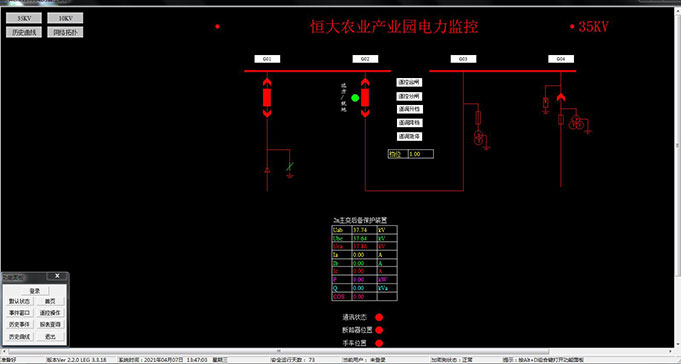Screen dimensions: 681x364
Task: Click the transformer symbol below G03
Action: [x=479, y=138]
